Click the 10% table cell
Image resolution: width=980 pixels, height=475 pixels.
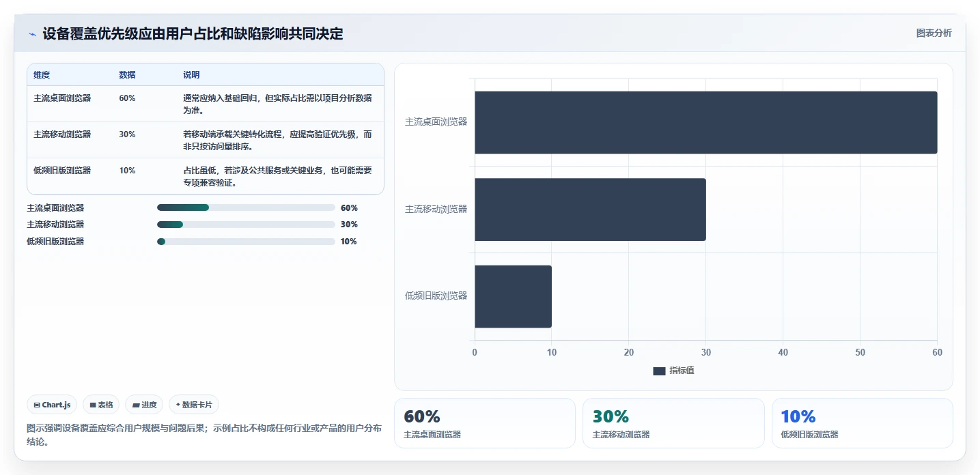pos(127,171)
